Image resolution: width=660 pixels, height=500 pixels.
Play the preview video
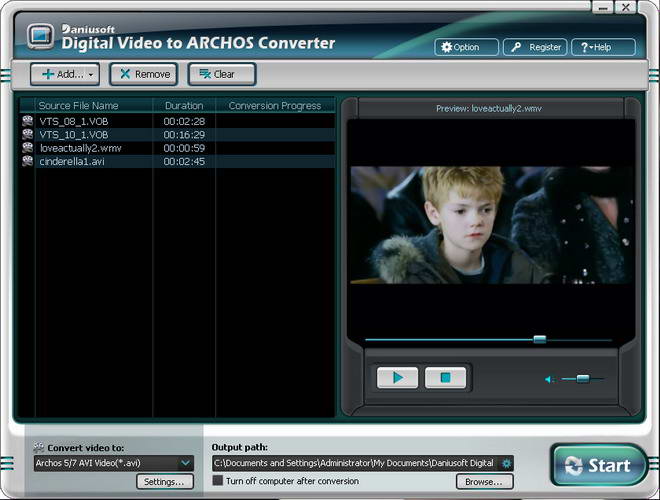(397, 378)
